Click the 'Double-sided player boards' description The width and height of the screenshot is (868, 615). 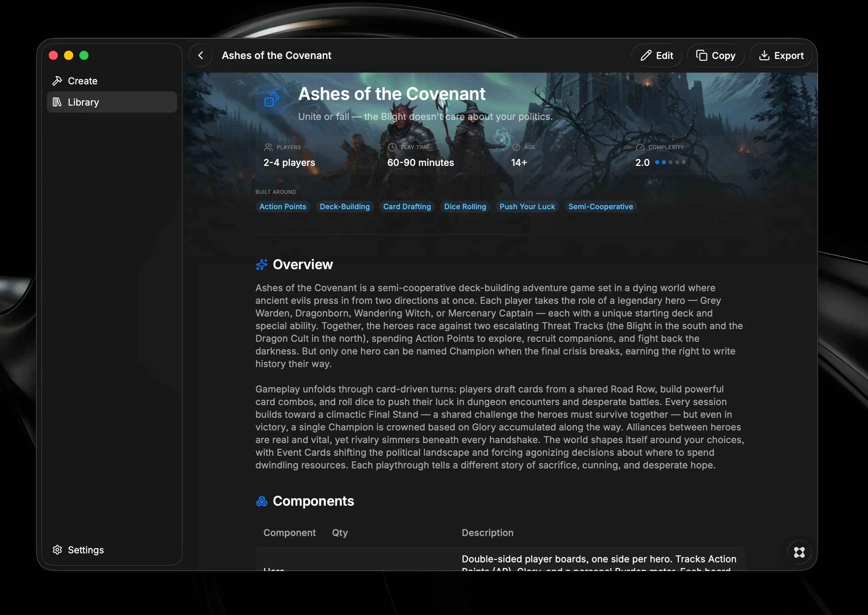[600, 562]
